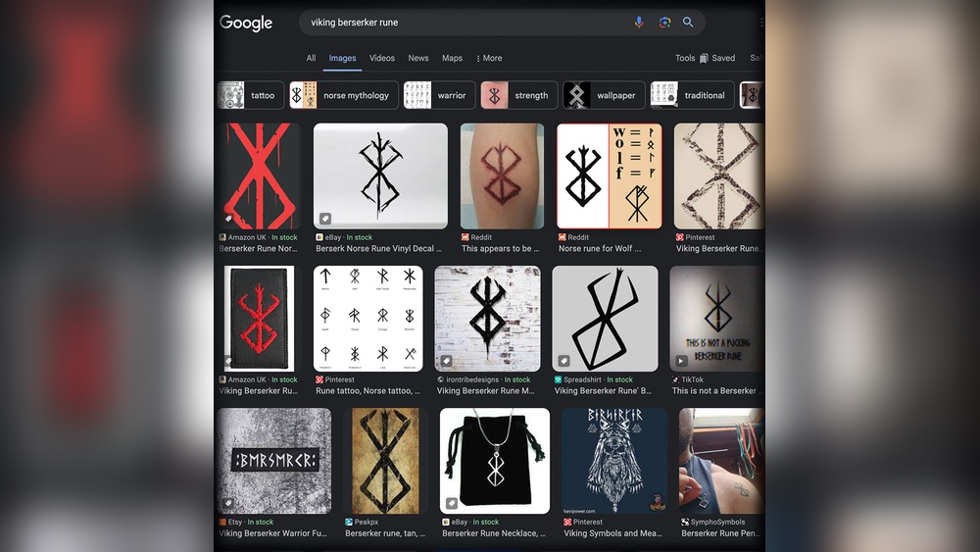
Task: Open Spreadshirt Viking Berserker Rune image
Action: pos(605,319)
